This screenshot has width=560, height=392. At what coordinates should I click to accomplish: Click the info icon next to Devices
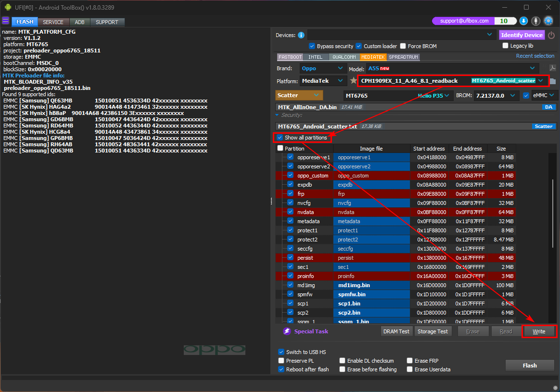coord(301,35)
